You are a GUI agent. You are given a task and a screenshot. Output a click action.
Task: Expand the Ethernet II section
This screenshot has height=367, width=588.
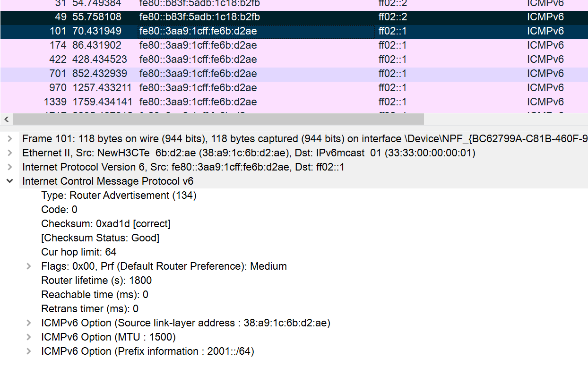(10, 153)
